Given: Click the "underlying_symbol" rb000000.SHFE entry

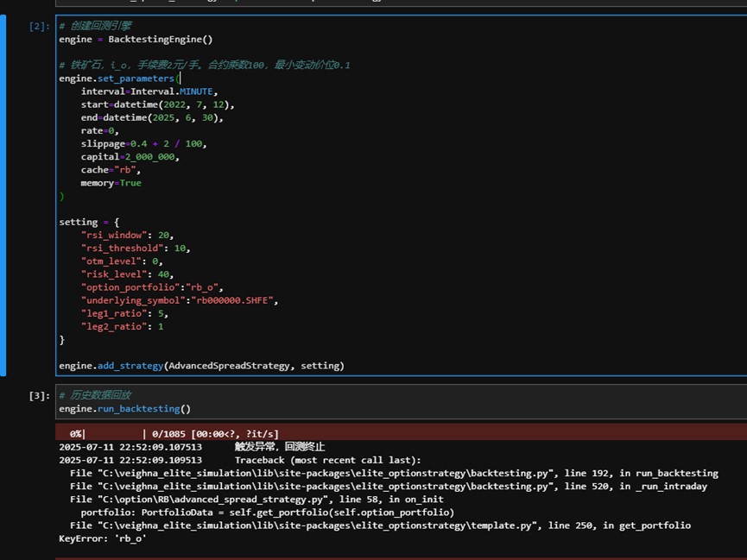Looking at the screenshot, I should point(180,300).
